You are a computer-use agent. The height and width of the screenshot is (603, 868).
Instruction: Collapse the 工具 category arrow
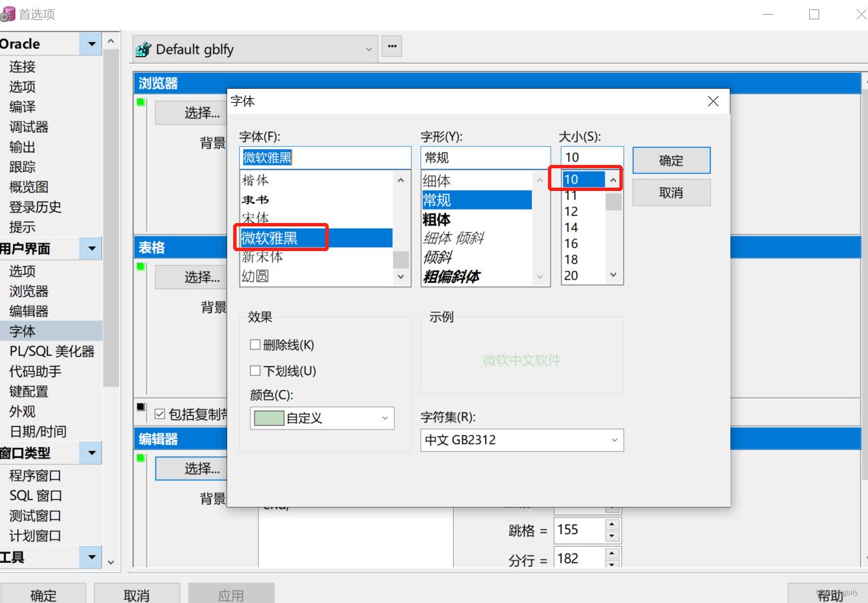point(91,556)
